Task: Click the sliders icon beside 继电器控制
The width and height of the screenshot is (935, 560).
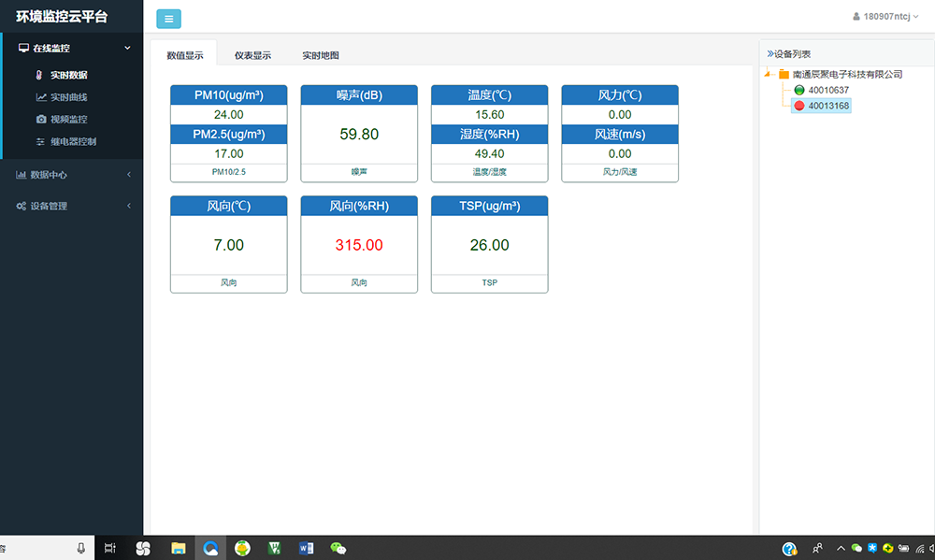Action: 40,141
